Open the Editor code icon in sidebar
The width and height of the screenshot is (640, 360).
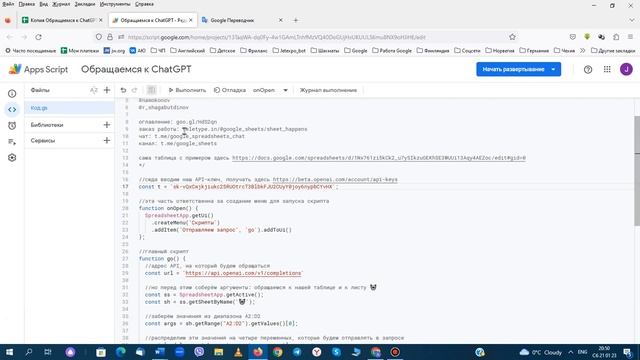(x=12, y=109)
